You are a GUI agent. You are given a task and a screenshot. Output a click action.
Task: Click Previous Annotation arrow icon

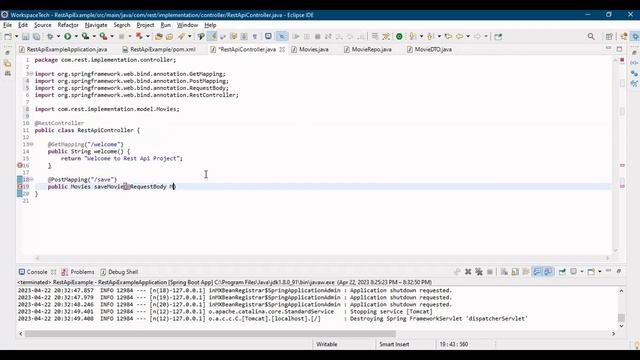[x=430, y=36]
